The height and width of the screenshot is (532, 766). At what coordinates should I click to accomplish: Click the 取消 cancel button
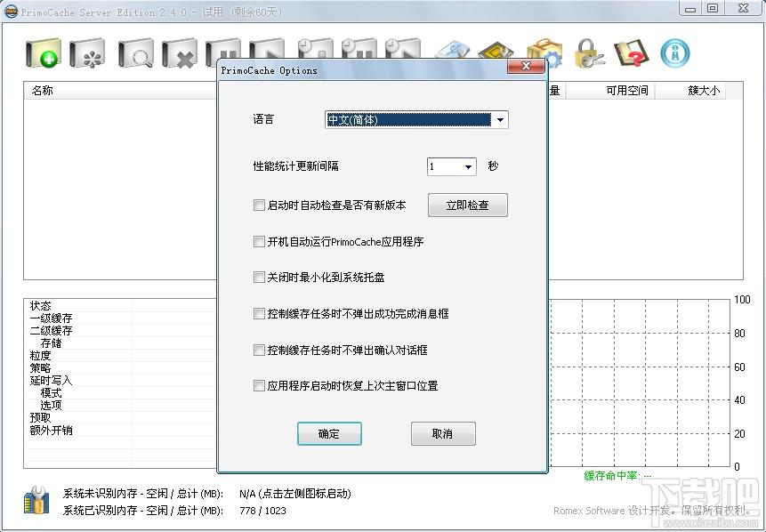(x=443, y=434)
